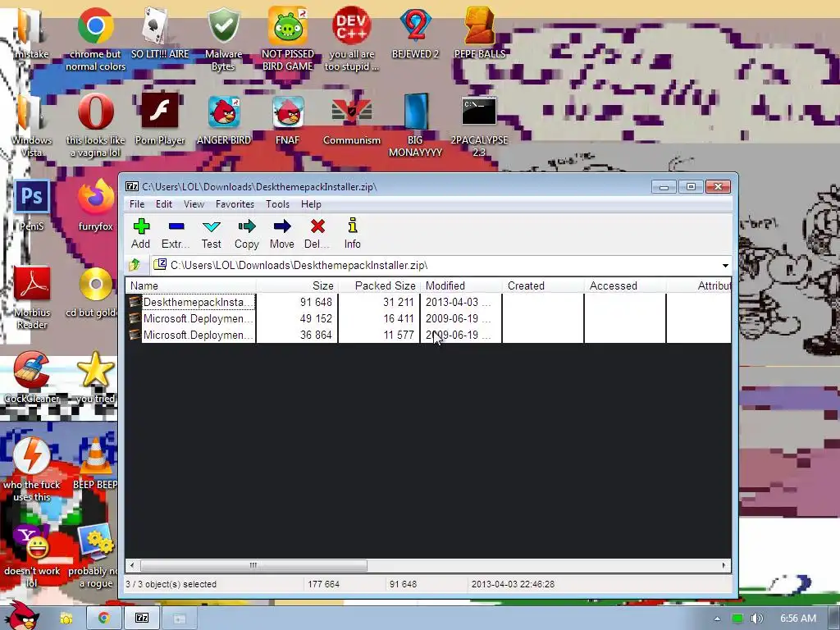Run the Test archive tool
This screenshot has height=630, width=840.
coord(211,234)
